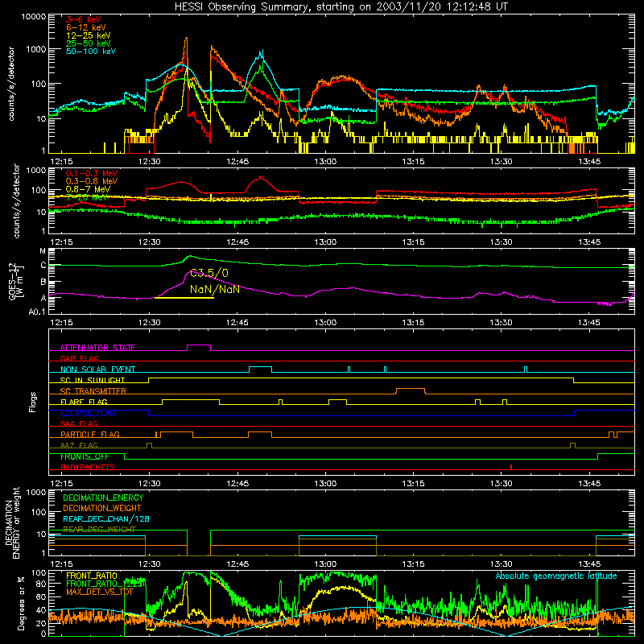Click the Absolute geomagnetic latitude label

[x=556, y=576]
